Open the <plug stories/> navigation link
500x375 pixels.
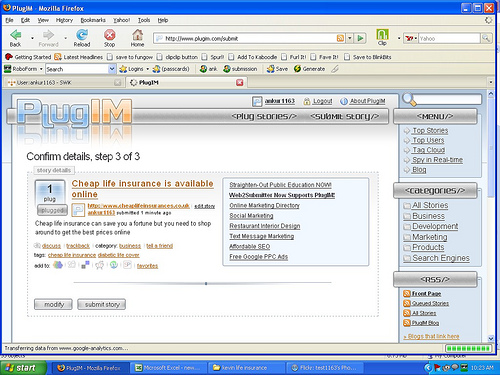(x=264, y=116)
